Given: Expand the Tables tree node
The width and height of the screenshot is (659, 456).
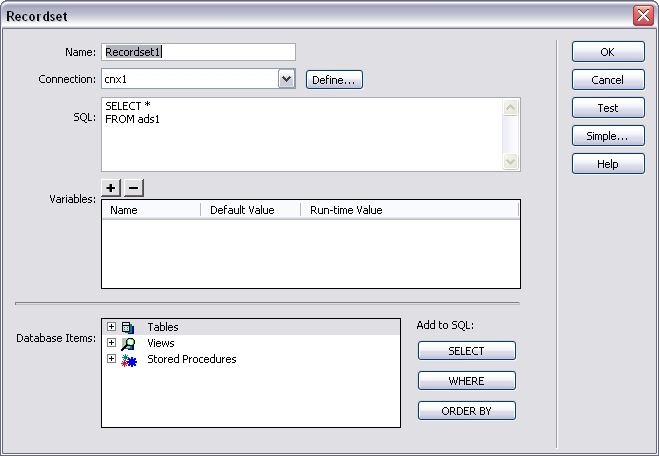Looking at the screenshot, I should coord(111,327).
